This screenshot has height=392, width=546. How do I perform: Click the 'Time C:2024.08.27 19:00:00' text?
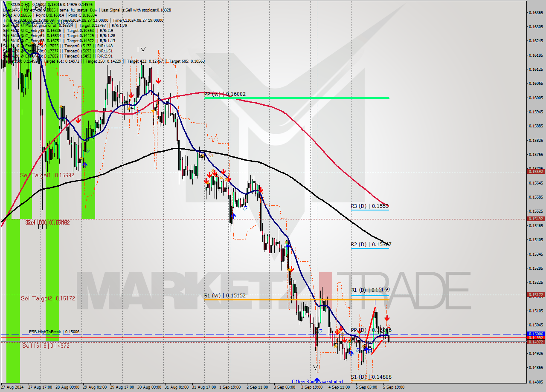tap(137, 20)
